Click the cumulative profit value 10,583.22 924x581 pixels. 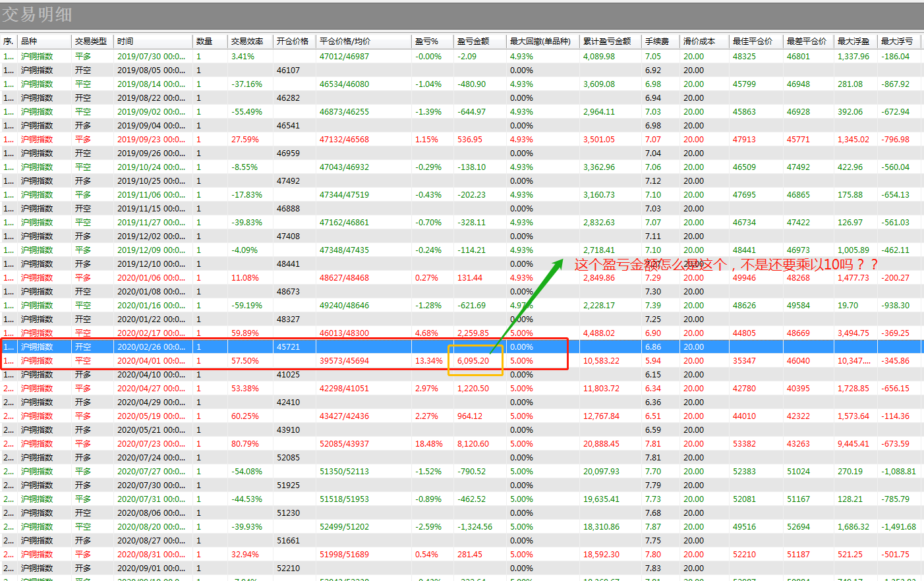601,361
